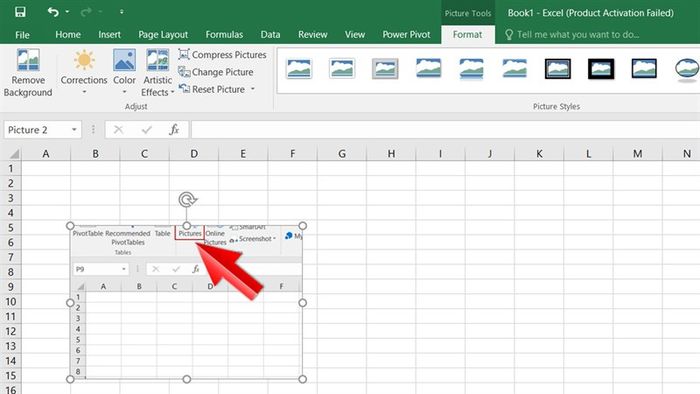Click the Tell me what you want search box
Screen dimensions: 700x394
coord(578,34)
